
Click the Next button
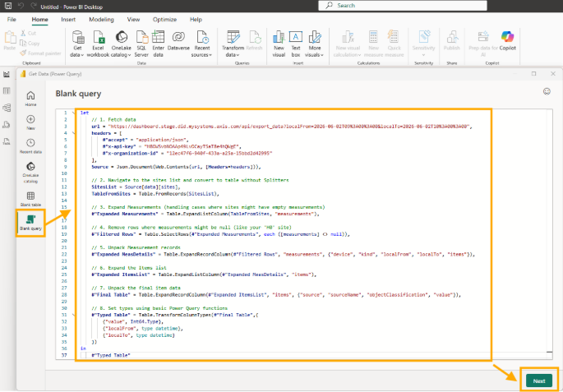539,380
